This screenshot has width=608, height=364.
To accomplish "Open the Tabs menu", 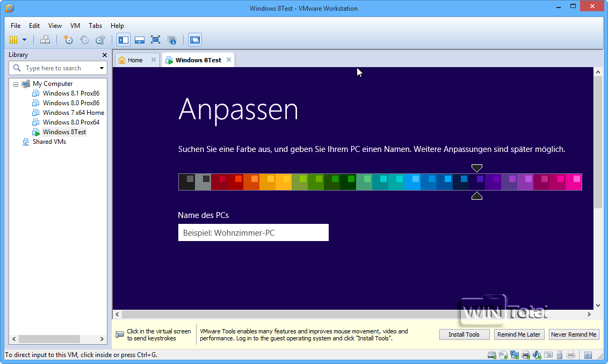I will (95, 26).
